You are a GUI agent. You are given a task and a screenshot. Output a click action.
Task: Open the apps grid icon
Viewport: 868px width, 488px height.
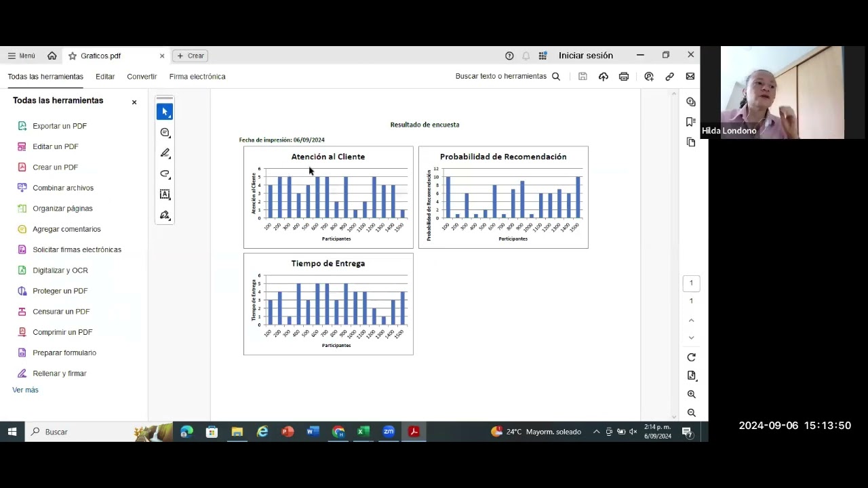click(542, 56)
